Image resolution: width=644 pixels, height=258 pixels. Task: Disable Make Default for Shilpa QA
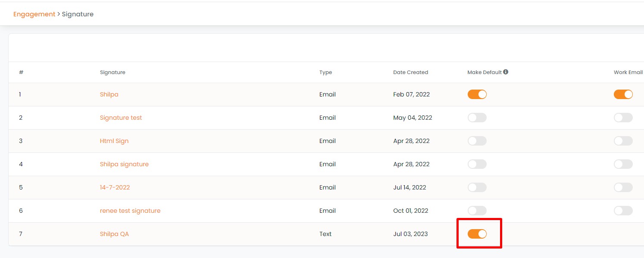pos(477,234)
